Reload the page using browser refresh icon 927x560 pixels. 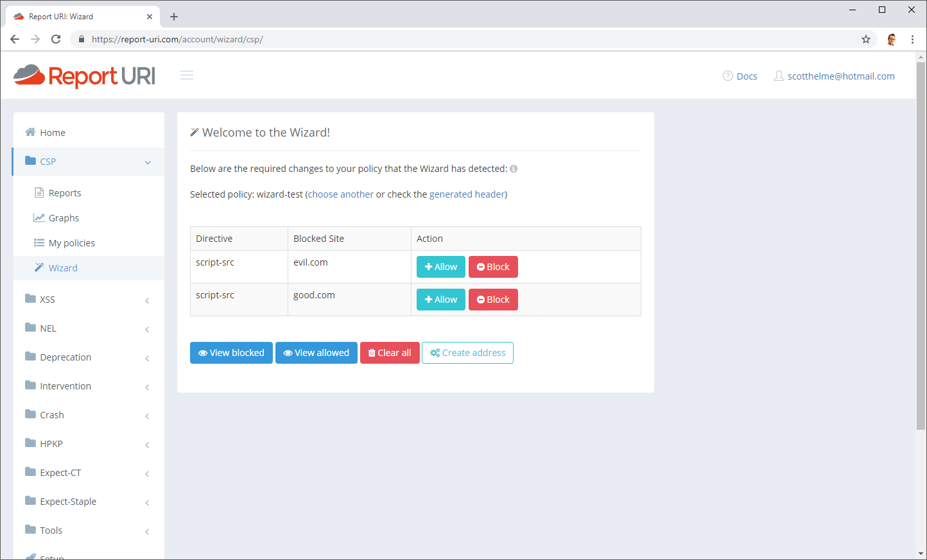click(56, 39)
